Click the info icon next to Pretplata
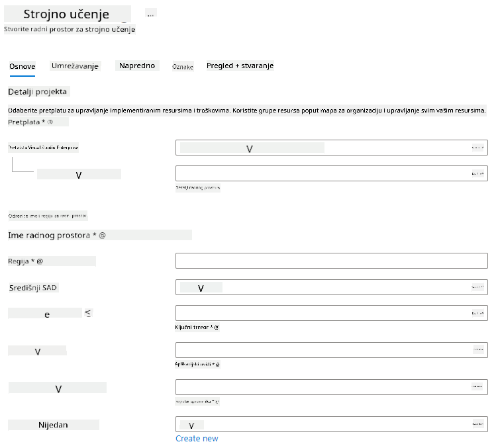Image resolution: width=494 pixels, height=448 pixels. [x=50, y=122]
